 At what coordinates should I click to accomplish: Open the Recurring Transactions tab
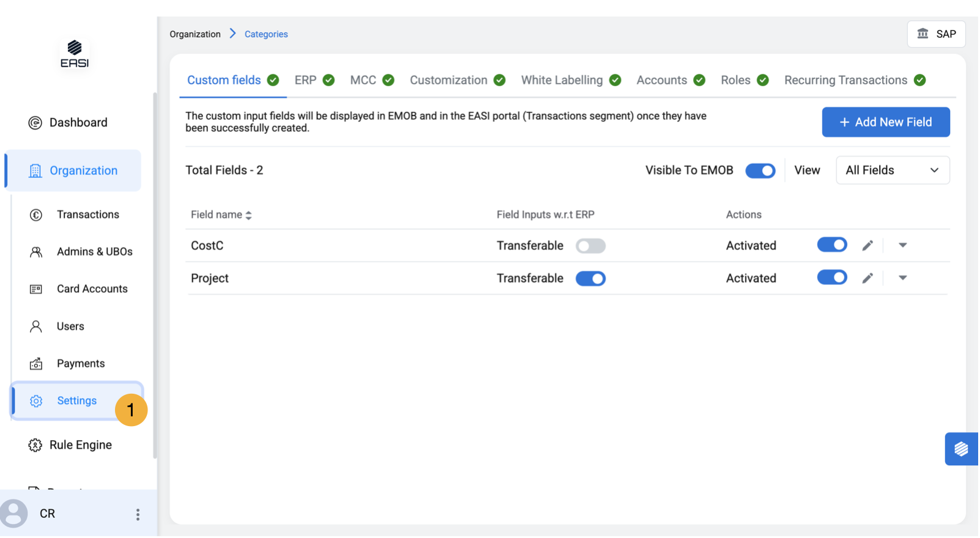coord(845,80)
